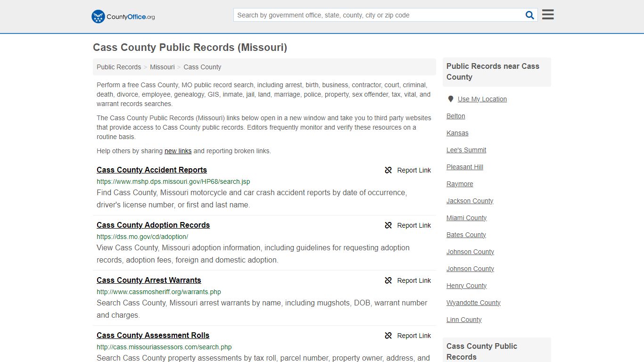Viewport: 644px width, 362px height.
Task: Select Use My Location
Action: point(482,99)
